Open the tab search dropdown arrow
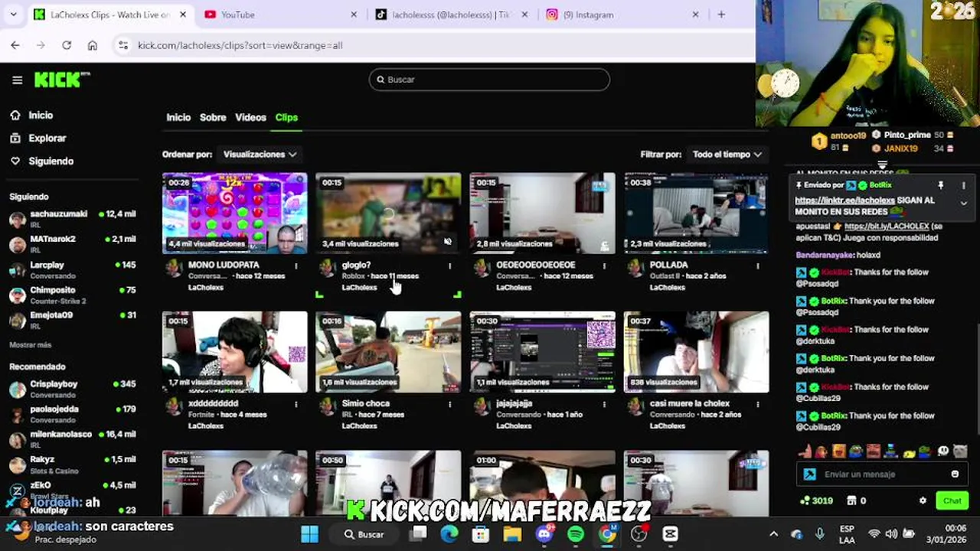980x551 pixels. pyautogui.click(x=13, y=15)
